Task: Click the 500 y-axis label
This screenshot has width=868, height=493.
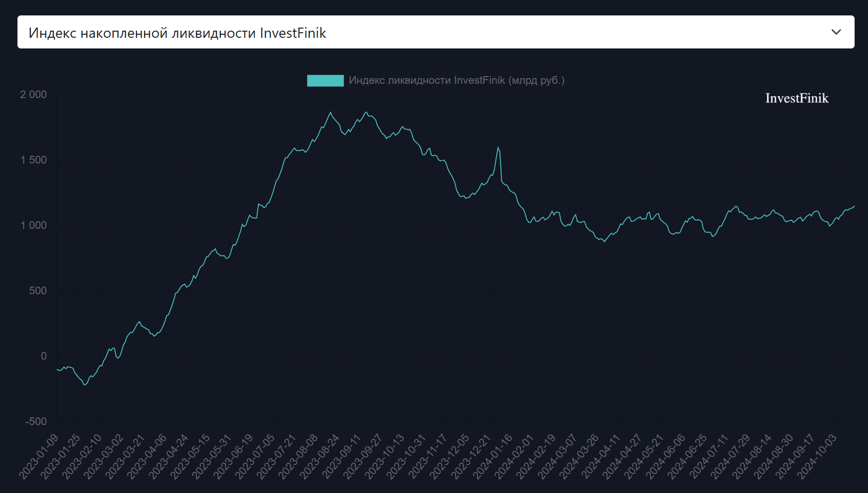Action: [38, 291]
